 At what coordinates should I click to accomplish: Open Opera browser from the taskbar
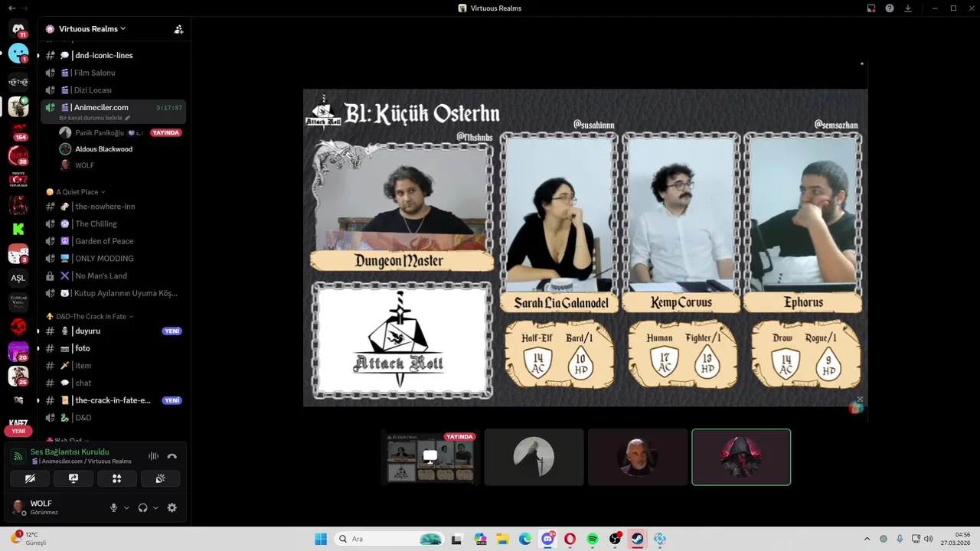coord(570,539)
